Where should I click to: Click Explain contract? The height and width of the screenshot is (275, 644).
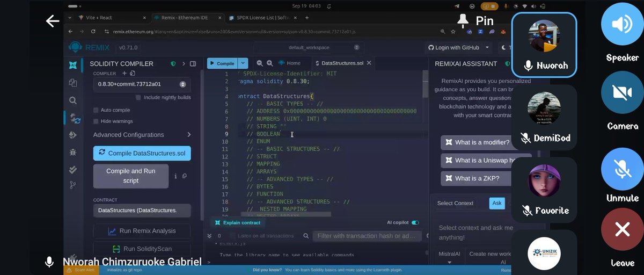coord(237,223)
